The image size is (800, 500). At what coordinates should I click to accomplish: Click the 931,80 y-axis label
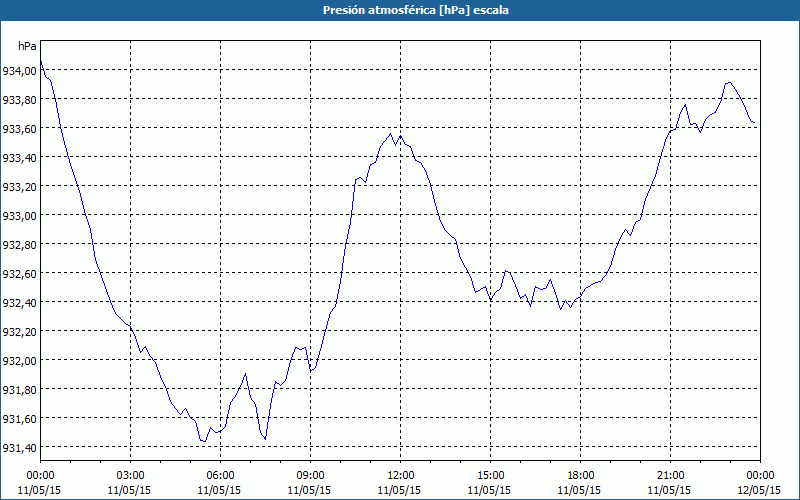19,389
